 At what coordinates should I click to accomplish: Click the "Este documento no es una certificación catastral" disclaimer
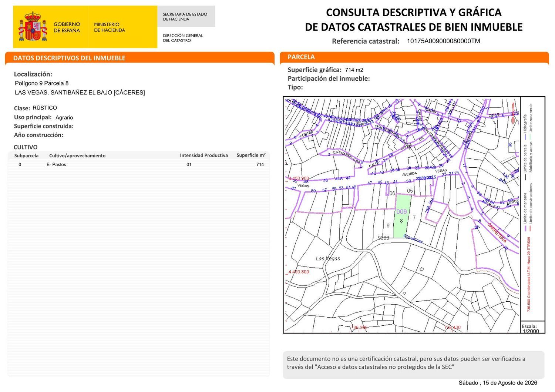(x=406, y=363)
